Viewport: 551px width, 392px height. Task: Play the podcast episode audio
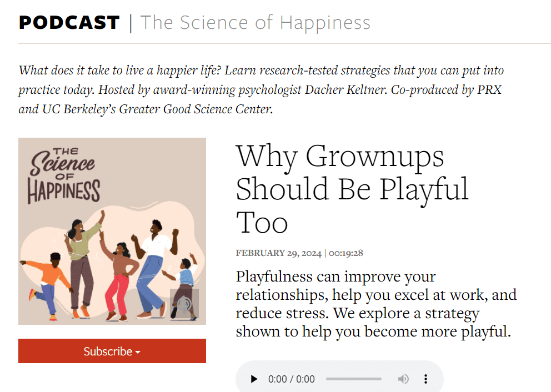click(254, 379)
